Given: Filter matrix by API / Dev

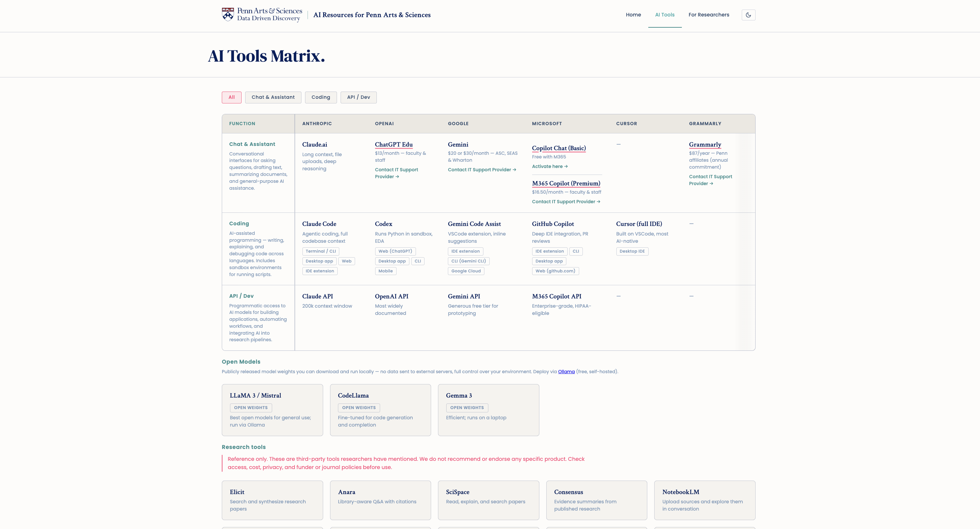Looking at the screenshot, I should pos(358,97).
